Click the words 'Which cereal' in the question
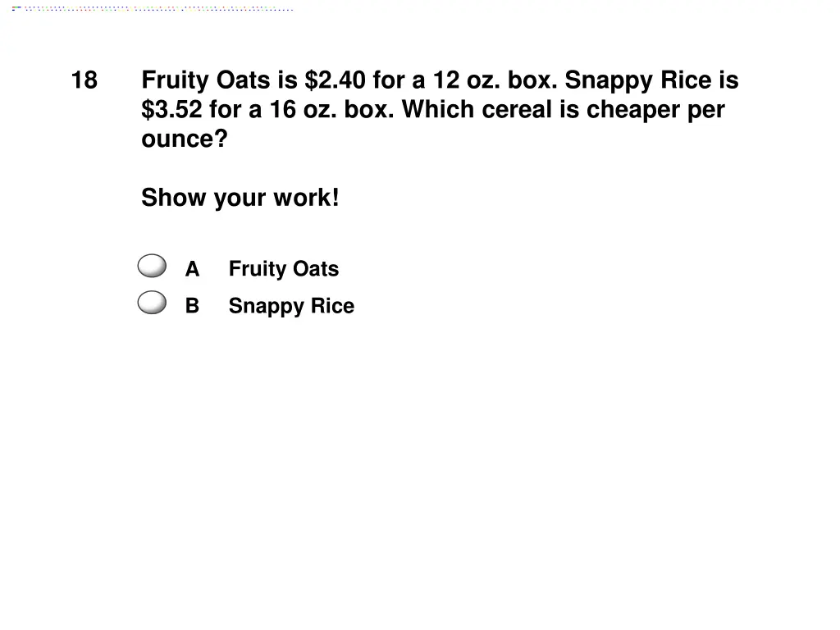This screenshot has height=630, width=840. click(477, 110)
